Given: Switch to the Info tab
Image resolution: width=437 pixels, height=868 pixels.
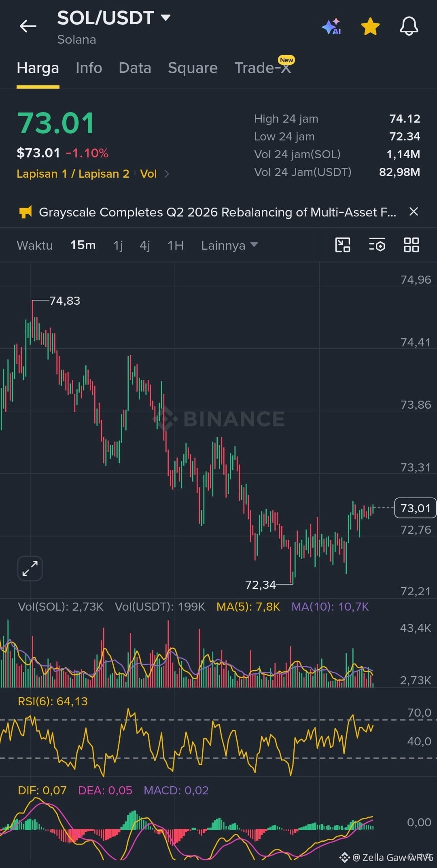Looking at the screenshot, I should (x=89, y=68).
